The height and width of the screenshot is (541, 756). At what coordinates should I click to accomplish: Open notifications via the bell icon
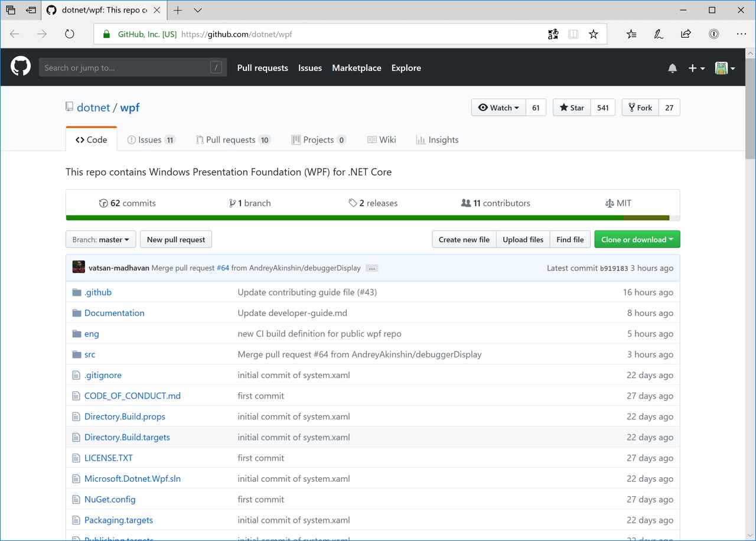[x=672, y=68]
